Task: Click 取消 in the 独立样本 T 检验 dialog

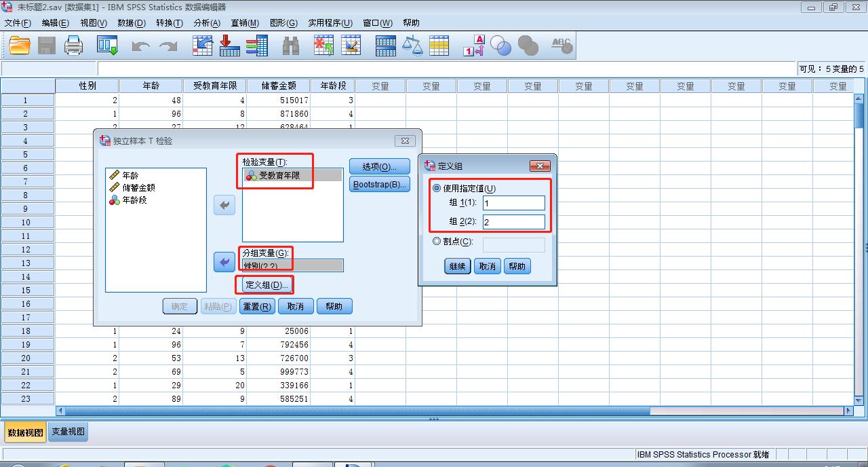Action: (x=296, y=307)
